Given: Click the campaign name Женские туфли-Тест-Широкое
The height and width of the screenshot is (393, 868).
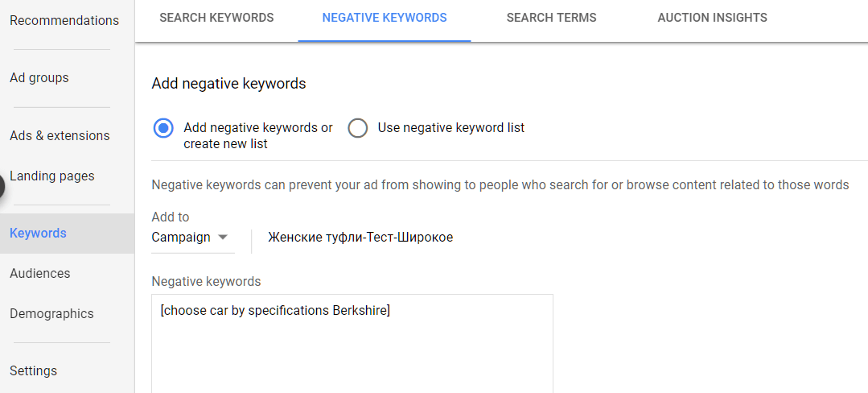Looking at the screenshot, I should point(360,238).
